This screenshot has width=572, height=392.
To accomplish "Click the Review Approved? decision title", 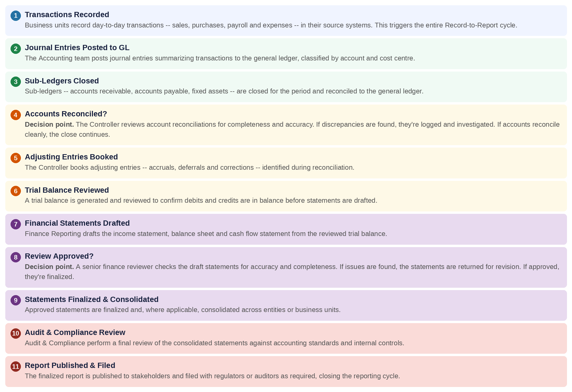I will click(59, 256).
